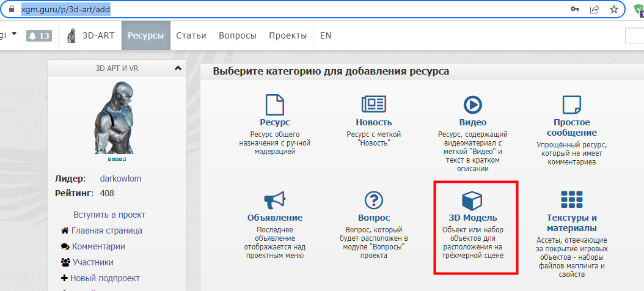Image resolution: width=644 pixels, height=291 pixels.
Task: Click Вступить в проект link
Action: pyautogui.click(x=109, y=215)
